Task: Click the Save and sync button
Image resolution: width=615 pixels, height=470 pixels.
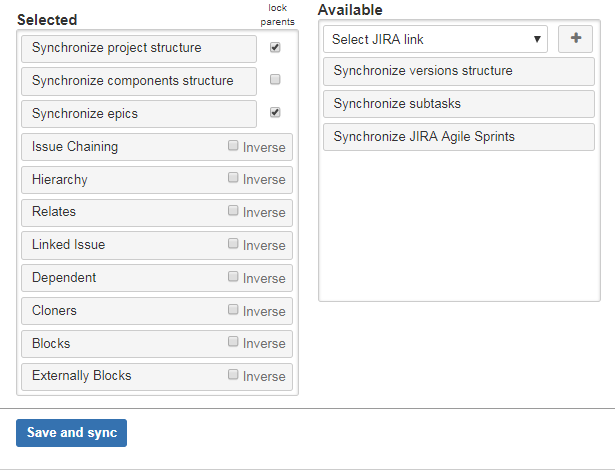Action: click(71, 433)
